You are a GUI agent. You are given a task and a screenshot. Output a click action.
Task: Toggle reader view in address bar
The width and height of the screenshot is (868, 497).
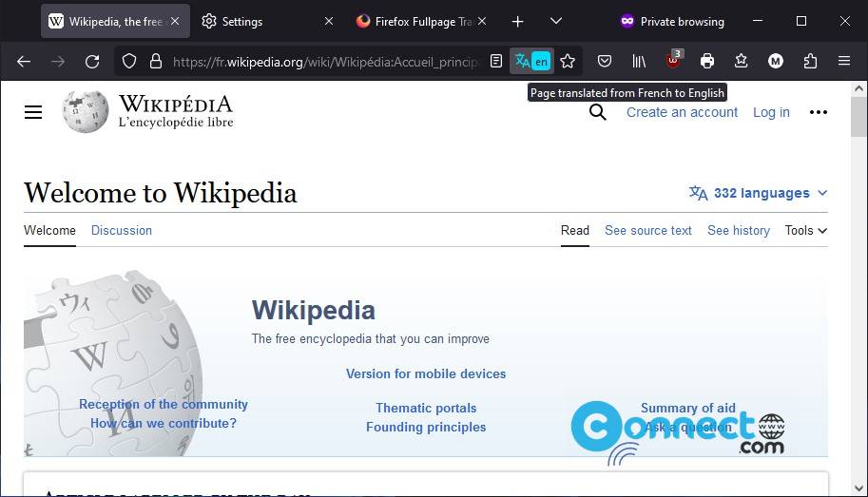pos(496,61)
